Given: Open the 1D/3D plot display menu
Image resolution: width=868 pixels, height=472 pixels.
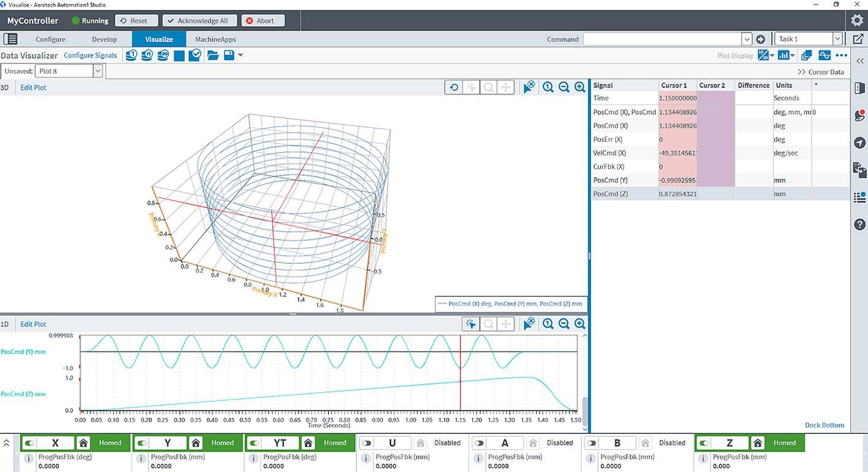Looking at the screenshot, I should (x=766, y=55).
